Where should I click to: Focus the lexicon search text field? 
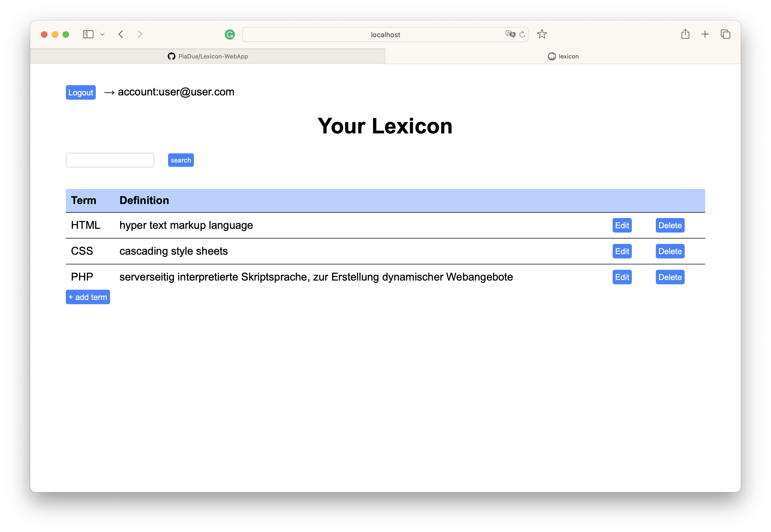[110, 160]
